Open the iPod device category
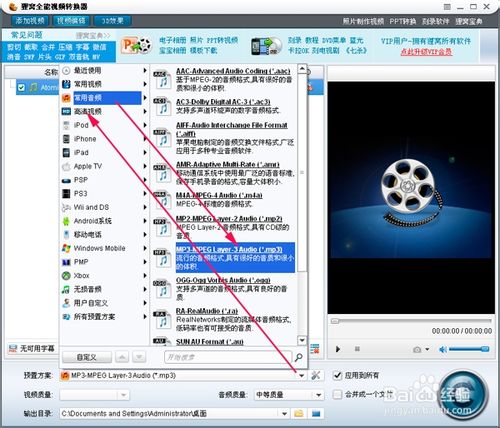 (104, 125)
